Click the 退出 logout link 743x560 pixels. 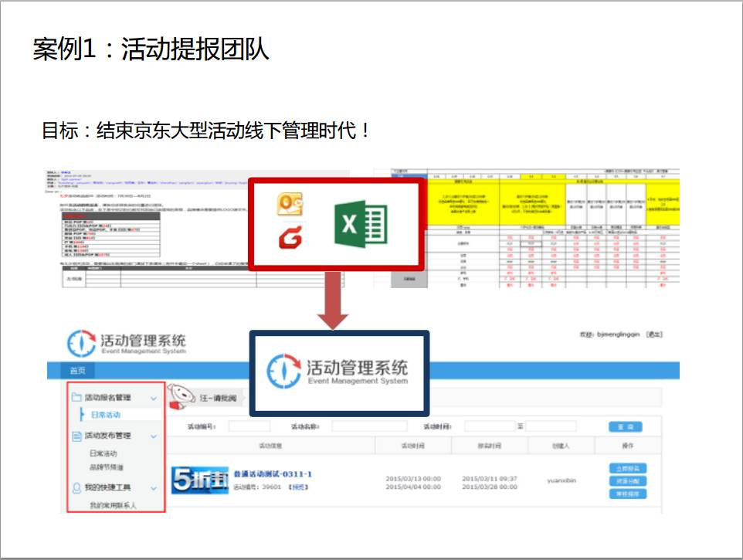(654, 334)
